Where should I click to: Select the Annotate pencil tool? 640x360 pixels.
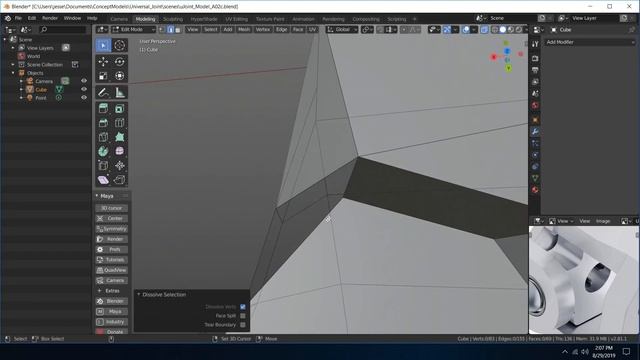point(103,92)
